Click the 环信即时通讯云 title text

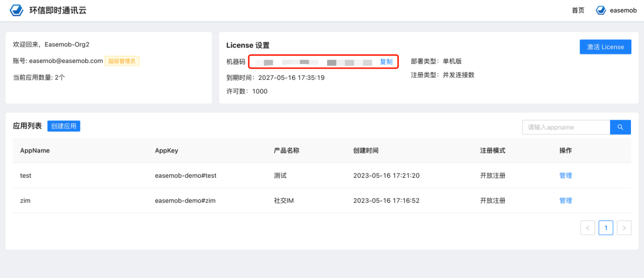[58, 10]
